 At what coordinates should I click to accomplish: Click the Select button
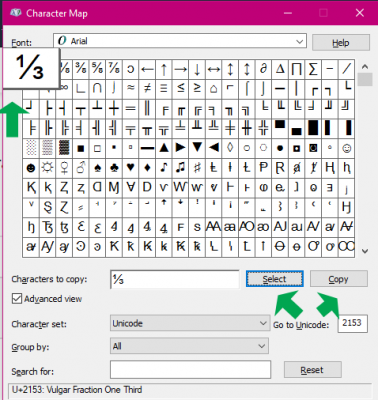pos(275,279)
